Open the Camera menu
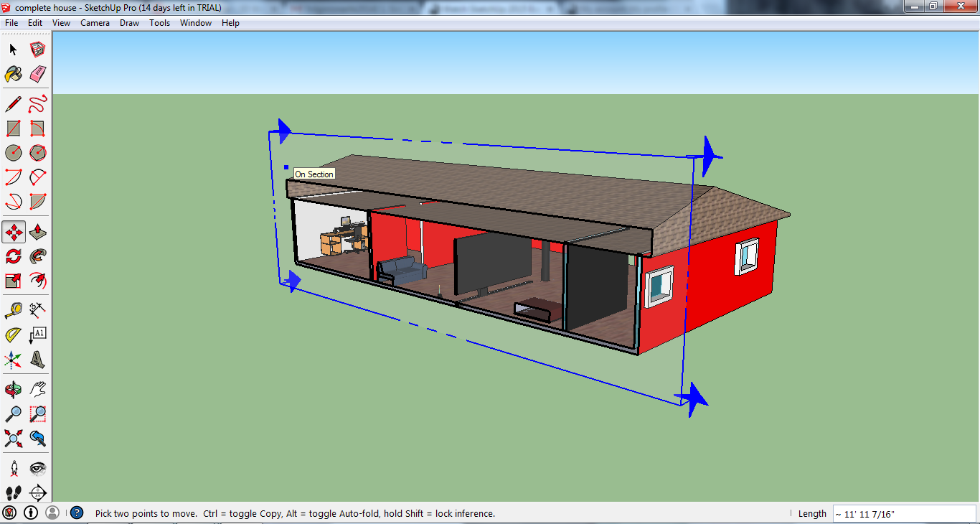This screenshot has width=980, height=524. (x=95, y=22)
